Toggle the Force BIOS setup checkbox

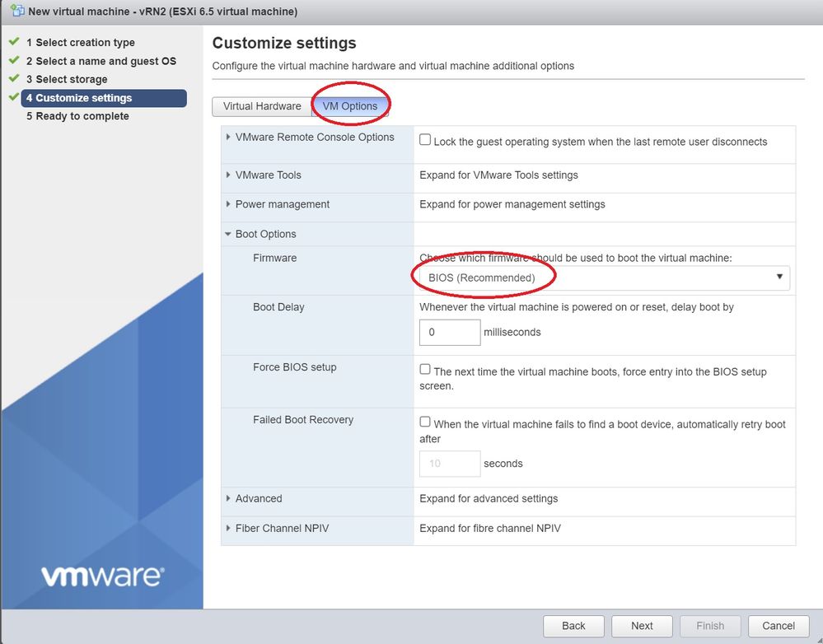point(425,370)
